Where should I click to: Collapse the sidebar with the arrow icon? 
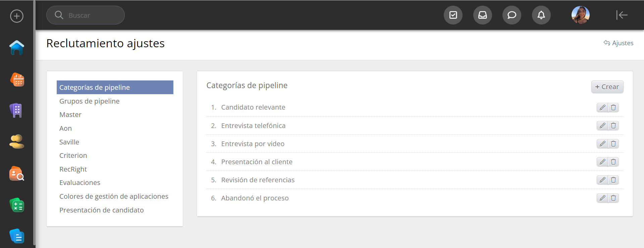click(622, 15)
